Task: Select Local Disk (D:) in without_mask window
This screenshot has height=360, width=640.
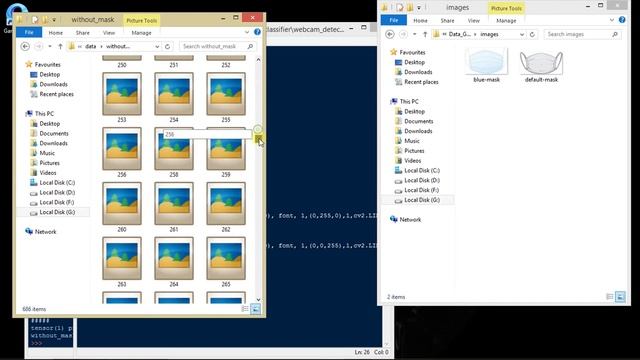Action: pyautogui.click(x=57, y=192)
